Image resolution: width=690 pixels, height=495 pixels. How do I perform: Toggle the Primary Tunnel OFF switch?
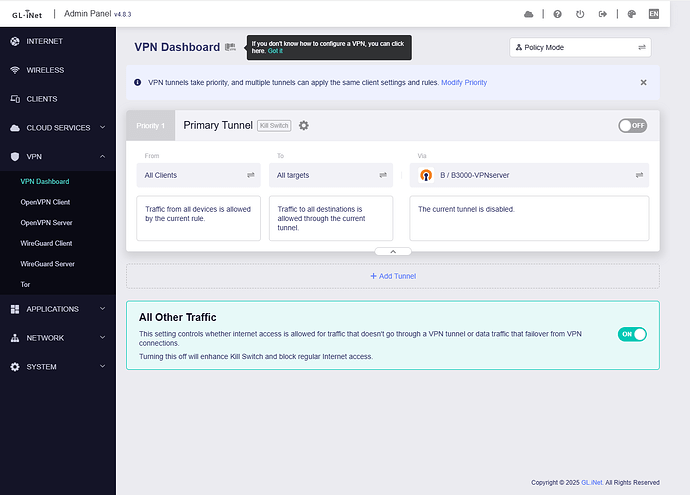tap(632, 125)
